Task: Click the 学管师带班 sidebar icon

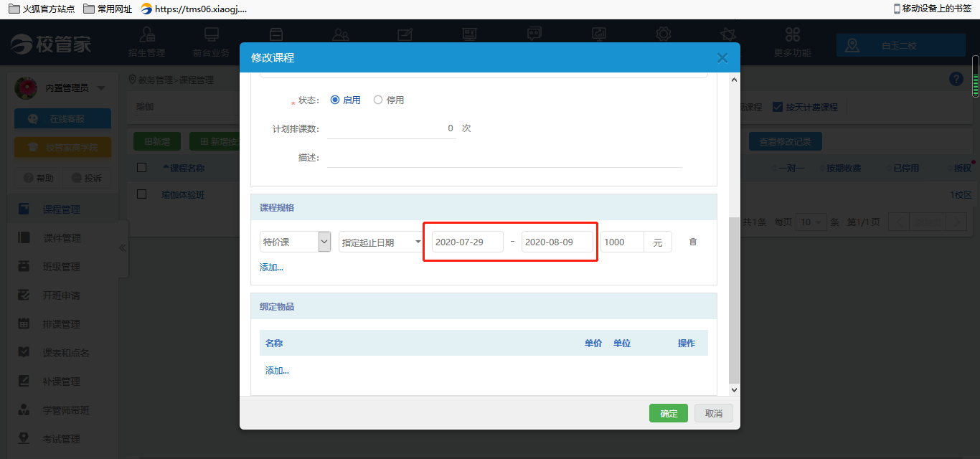Action: click(24, 410)
